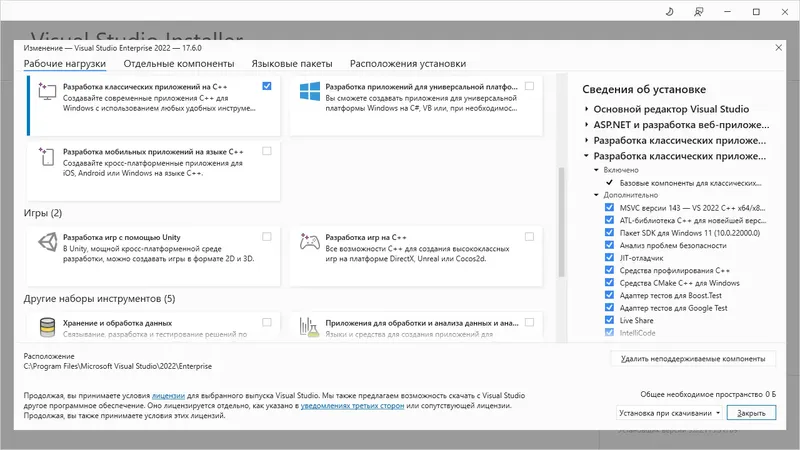Uncheck the Live Share component checkbox
This screenshot has height=450, width=800.
(609, 320)
